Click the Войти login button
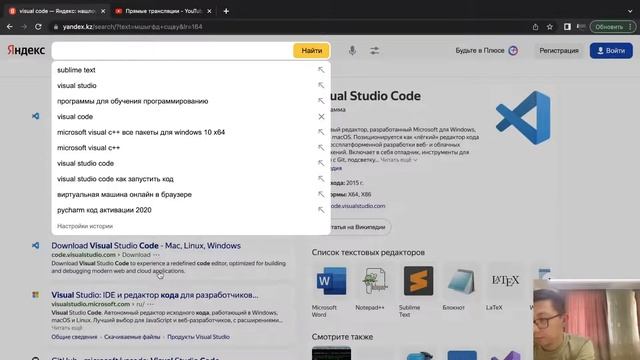The width and height of the screenshot is (640, 360). 611,51
